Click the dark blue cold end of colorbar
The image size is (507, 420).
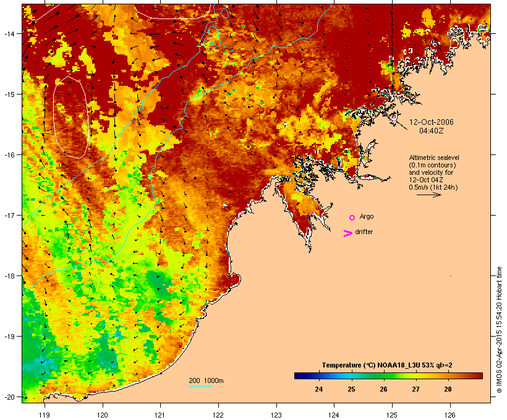point(299,376)
